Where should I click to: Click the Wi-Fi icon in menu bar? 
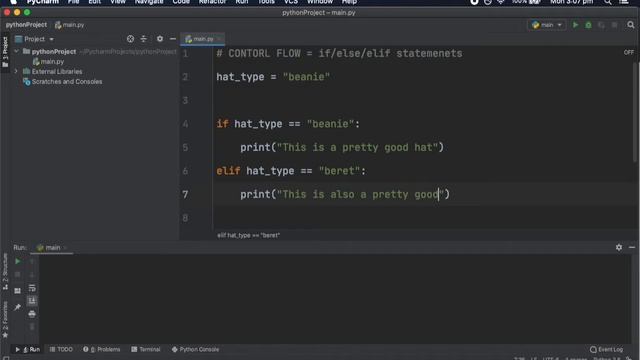click(501, 2)
